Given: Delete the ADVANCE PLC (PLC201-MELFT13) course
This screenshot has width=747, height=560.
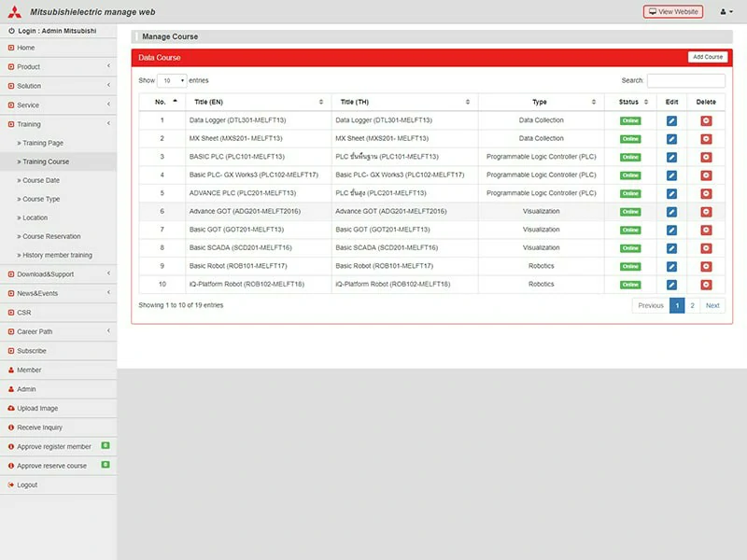Looking at the screenshot, I should coord(706,194).
